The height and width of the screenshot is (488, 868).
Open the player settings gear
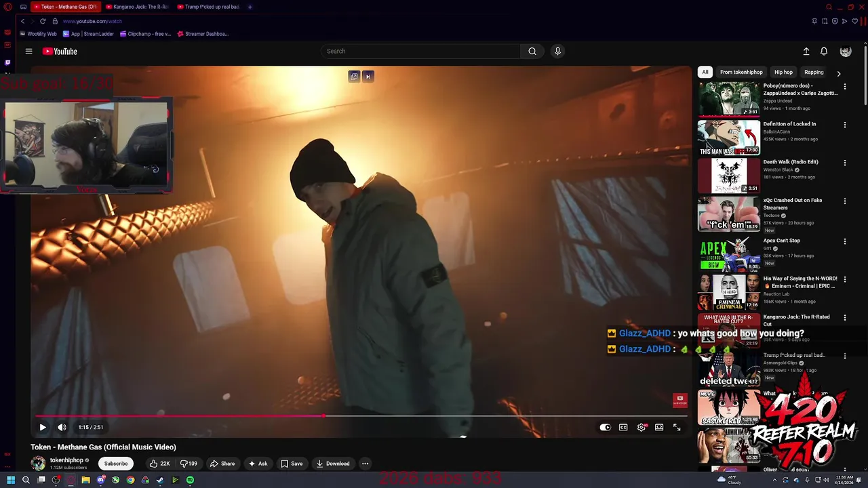[641, 427]
